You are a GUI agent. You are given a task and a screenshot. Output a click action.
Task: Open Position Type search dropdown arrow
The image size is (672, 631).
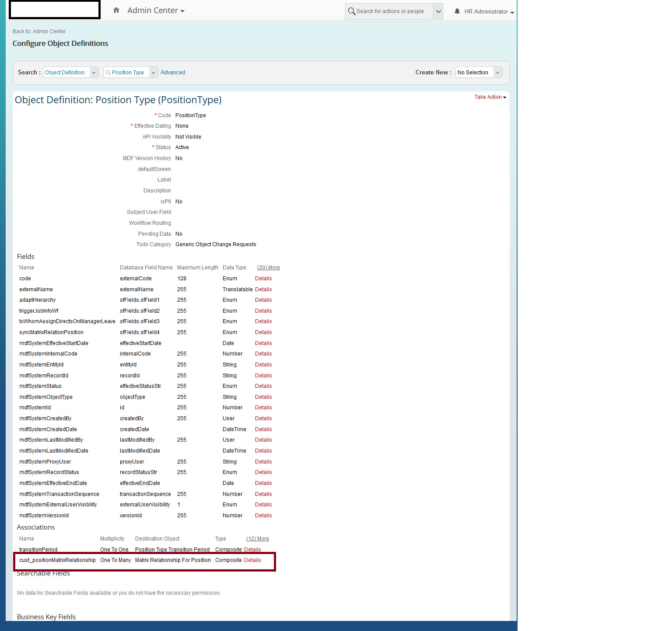[154, 73]
